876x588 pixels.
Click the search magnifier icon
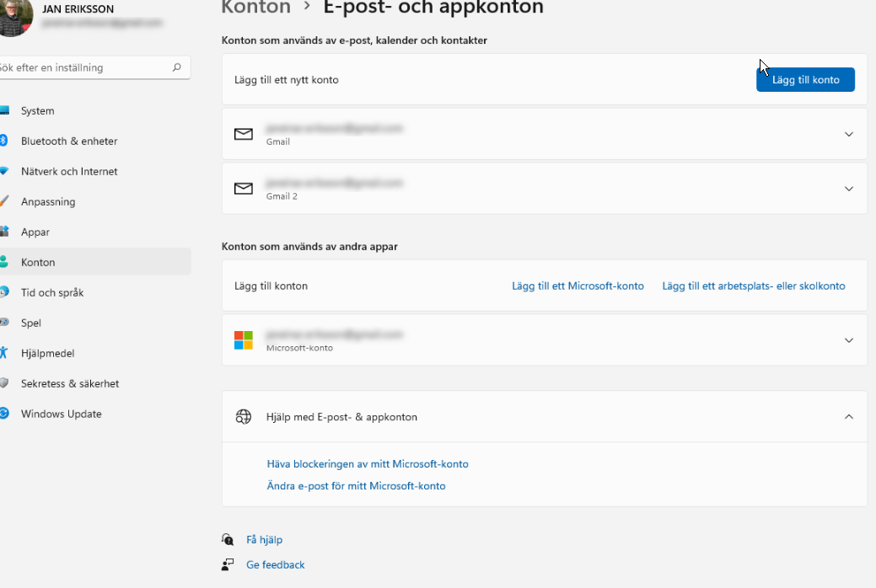(177, 67)
